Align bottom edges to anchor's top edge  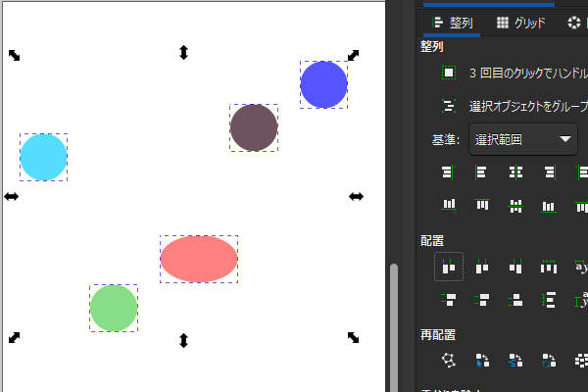449,205
